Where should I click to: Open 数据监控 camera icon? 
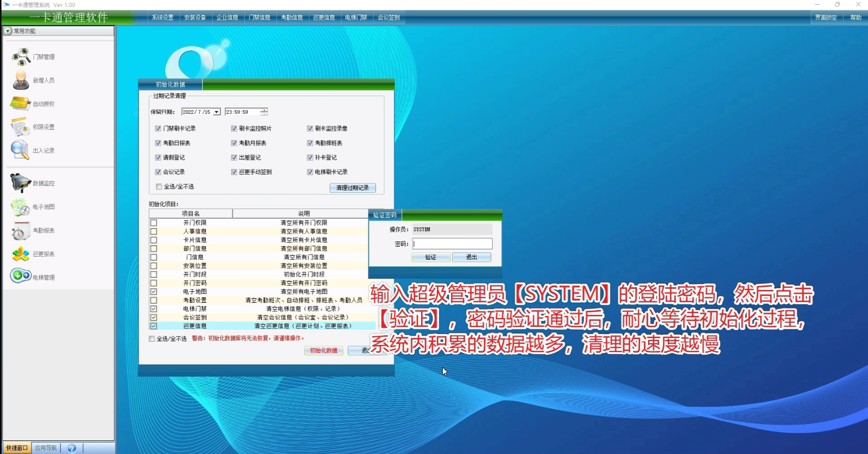click(21, 183)
